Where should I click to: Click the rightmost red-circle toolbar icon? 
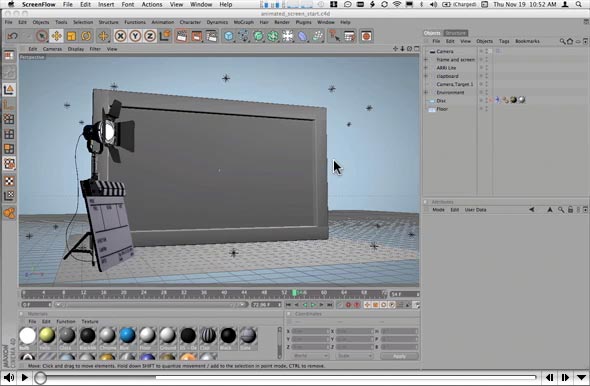[x=366, y=36]
